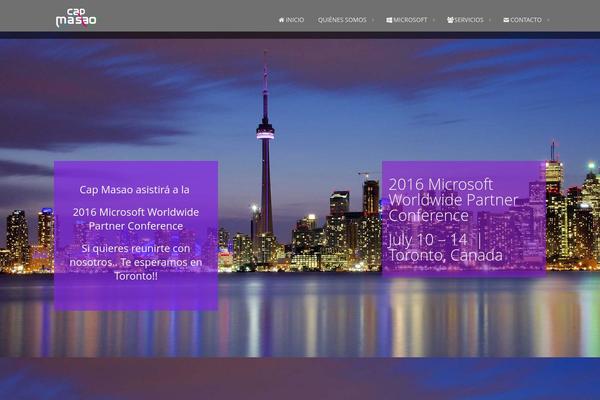Screen dimensions: 600x400
Task: Click the '2016 Microsoft Worldwide Partner Conference' heading on the right
Action: click(x=453, y=200)
